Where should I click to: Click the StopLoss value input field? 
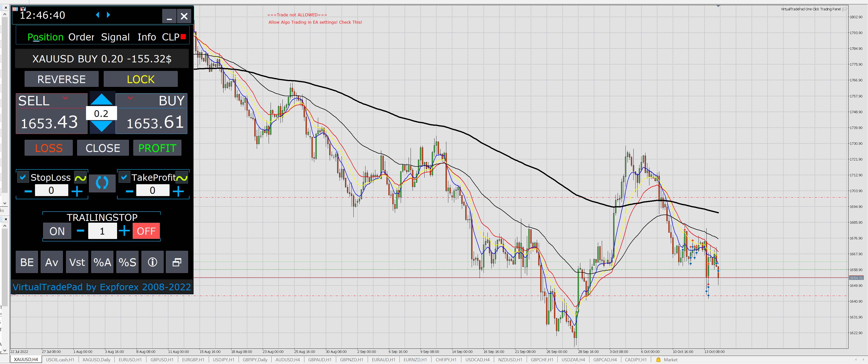pos(51,190)
